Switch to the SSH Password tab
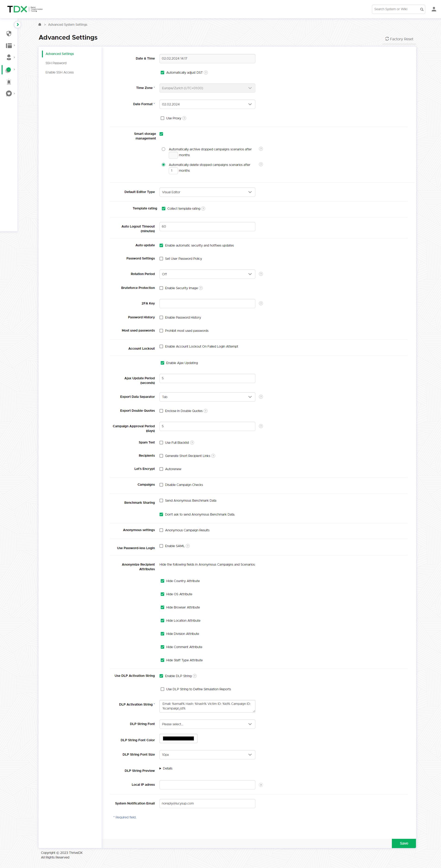This screenshot has width=441, height=868. 56,63
